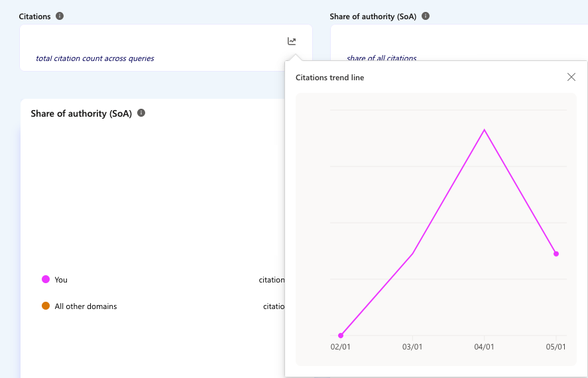
Task: Click the 'You' legend label
Action: 61,280
